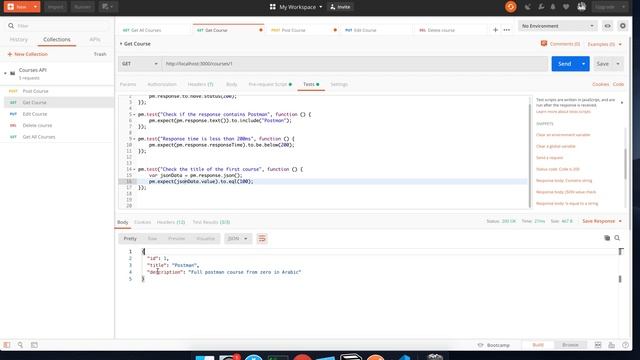The image size is (640, 360).
Task: Copy the response body with copy icon
Action: 607,238
